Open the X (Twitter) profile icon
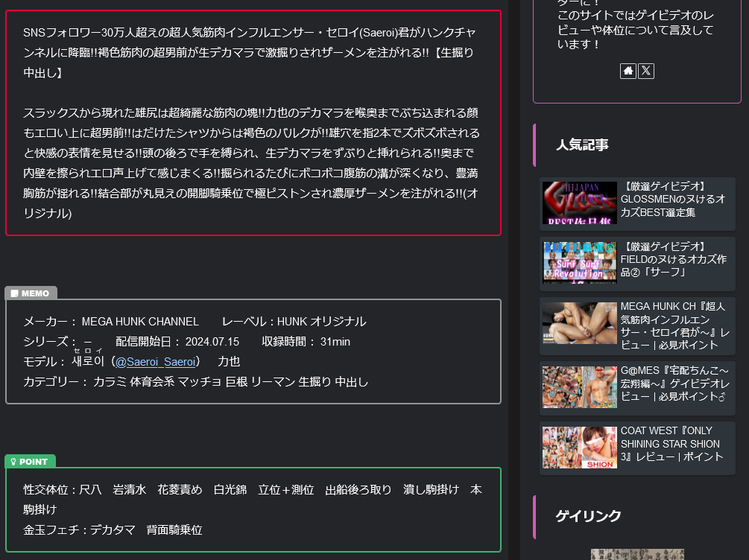Screen dimensions: 749x560 645,71
